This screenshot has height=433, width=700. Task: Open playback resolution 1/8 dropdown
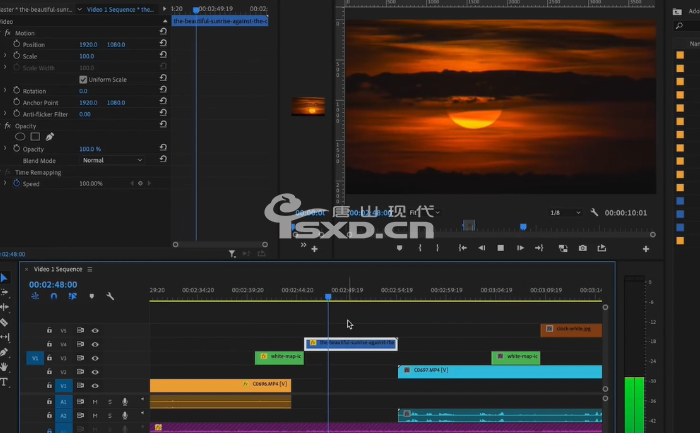pyautogui.click(x=565, y=212)
